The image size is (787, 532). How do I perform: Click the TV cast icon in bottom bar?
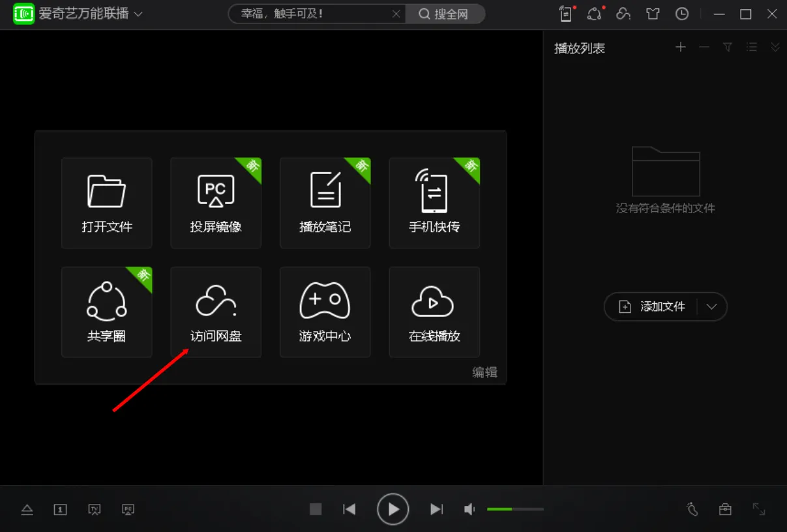pyautogui.click(x=95, y=509)
